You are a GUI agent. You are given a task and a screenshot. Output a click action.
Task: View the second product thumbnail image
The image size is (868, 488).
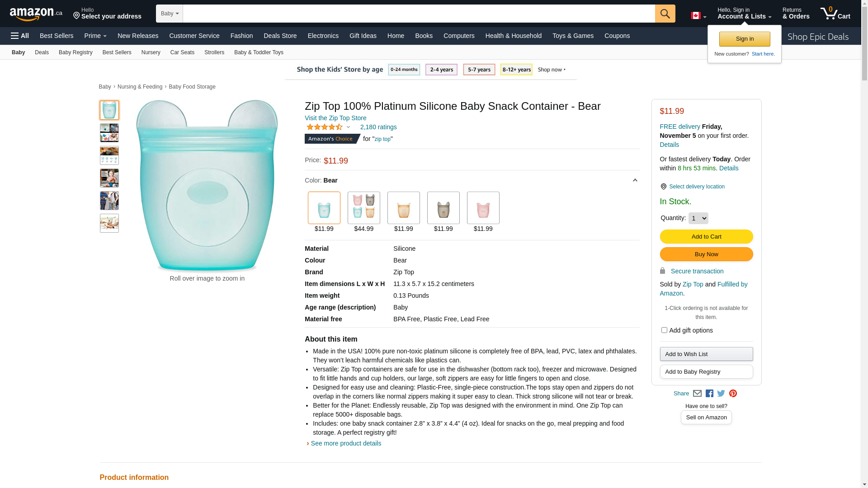109,133
